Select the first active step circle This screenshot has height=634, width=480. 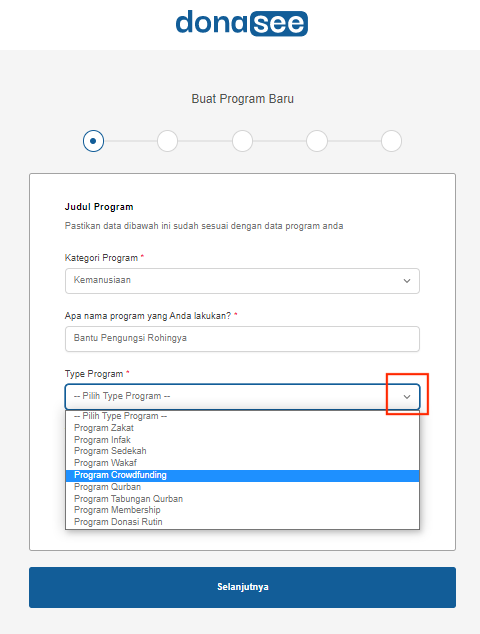pyautogui.click(x=93, y=141)
